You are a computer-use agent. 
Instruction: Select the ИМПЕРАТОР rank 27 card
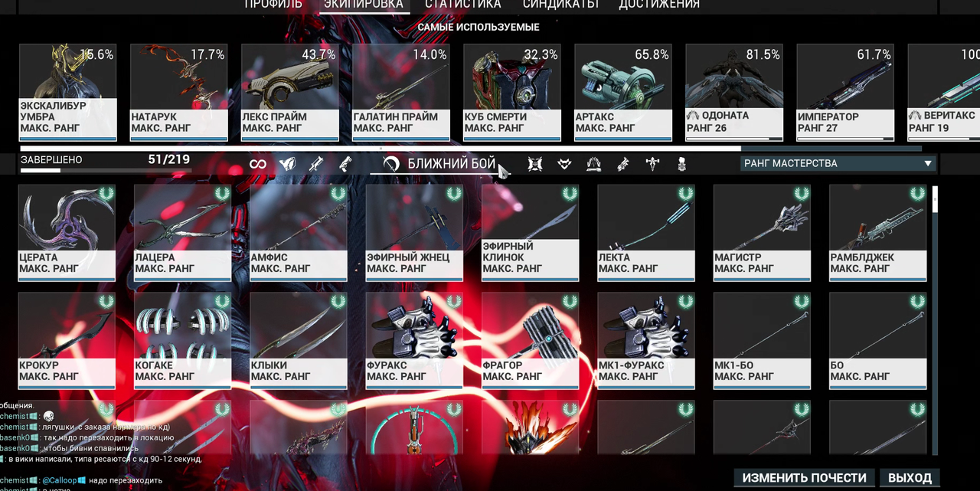(845, 93)
